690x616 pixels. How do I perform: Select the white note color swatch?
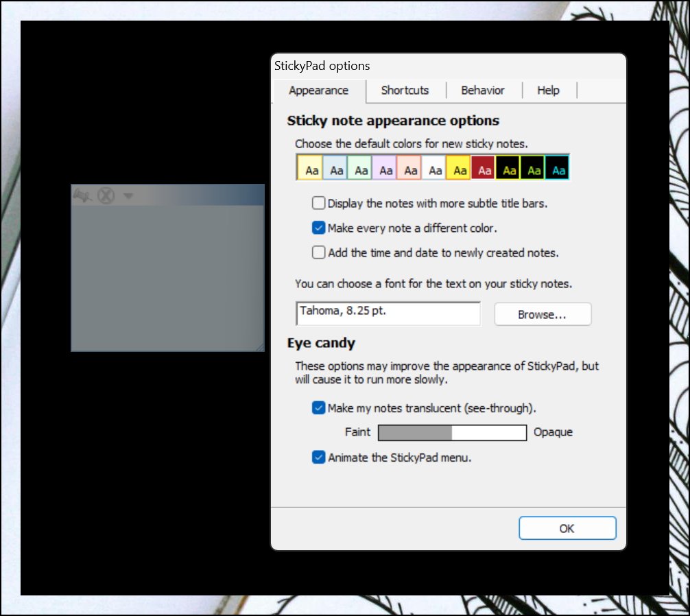pos(433,167)
